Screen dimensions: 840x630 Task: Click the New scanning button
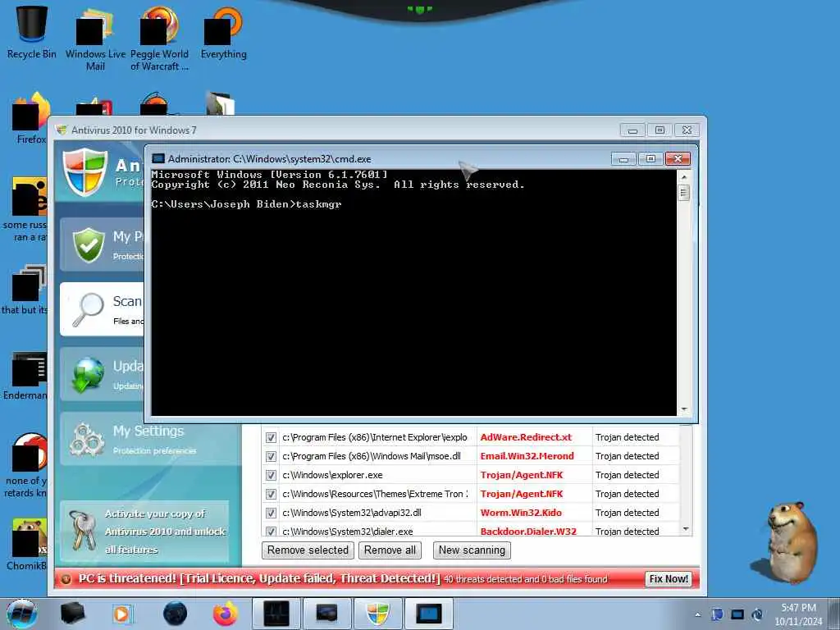point(472,550)
